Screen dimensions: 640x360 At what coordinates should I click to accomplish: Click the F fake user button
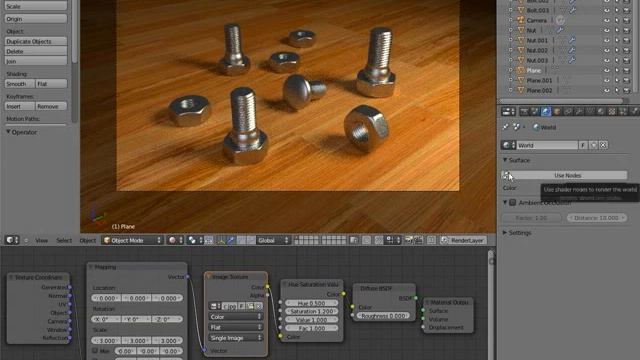[583, 145]
